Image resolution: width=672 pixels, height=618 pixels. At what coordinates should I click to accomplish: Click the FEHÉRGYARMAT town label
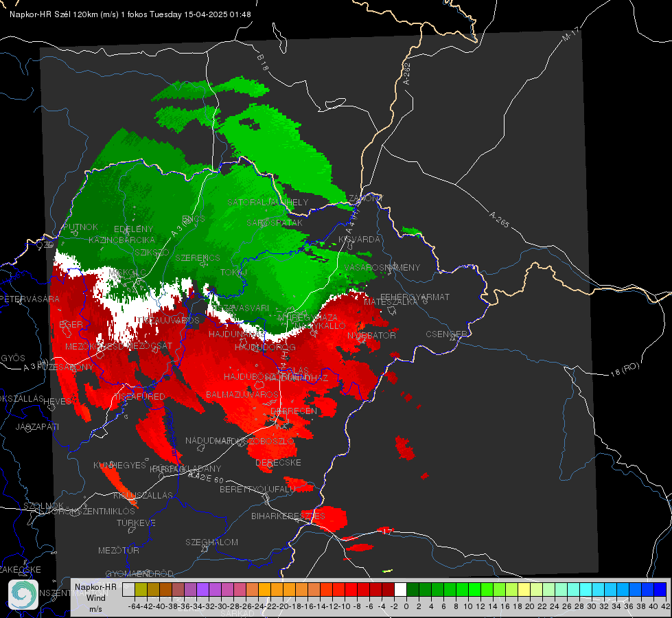(x=415, y=297)
